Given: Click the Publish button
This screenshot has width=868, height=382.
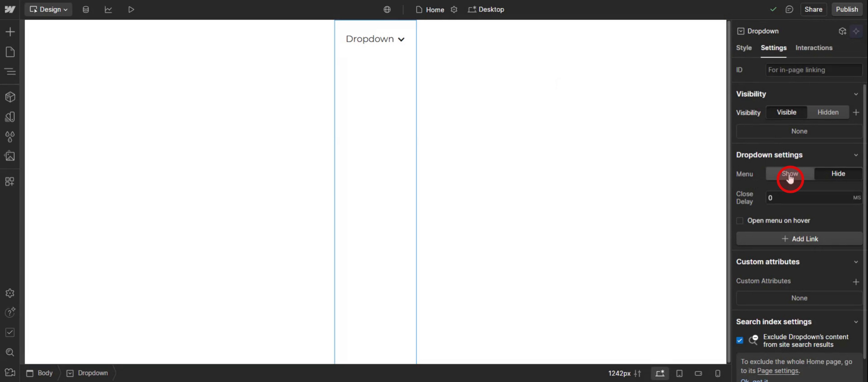Looking at the screenshot, I should coord(846,9).
